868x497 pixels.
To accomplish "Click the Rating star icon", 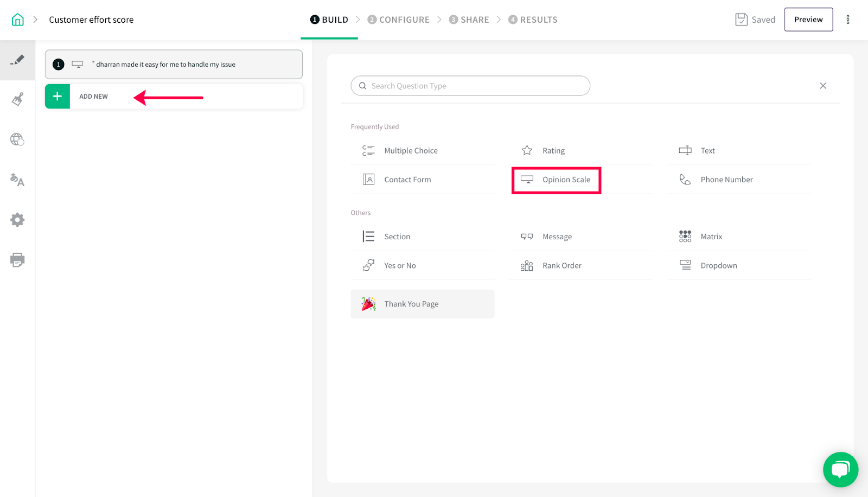I will click(527, 150).
